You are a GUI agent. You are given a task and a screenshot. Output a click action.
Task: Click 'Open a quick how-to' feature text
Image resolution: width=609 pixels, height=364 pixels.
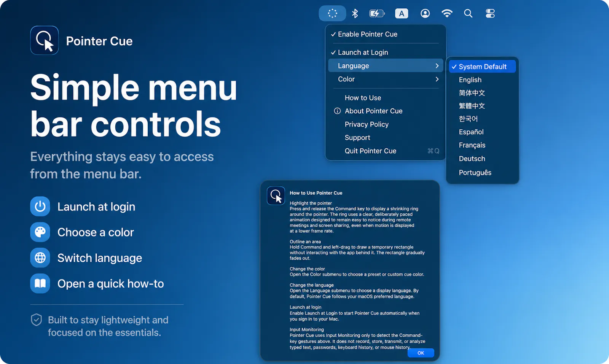pyautogui.click(x=111, y=283)
